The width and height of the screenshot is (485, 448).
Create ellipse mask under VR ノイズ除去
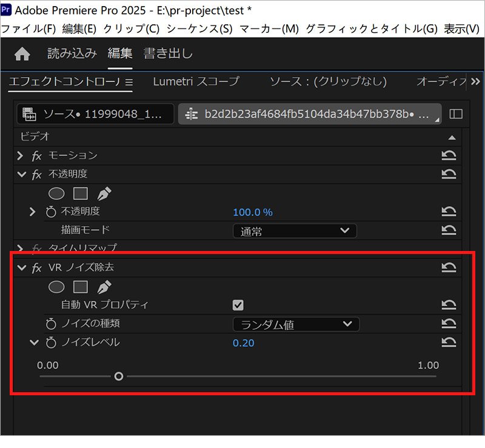(x=56, y=287)
